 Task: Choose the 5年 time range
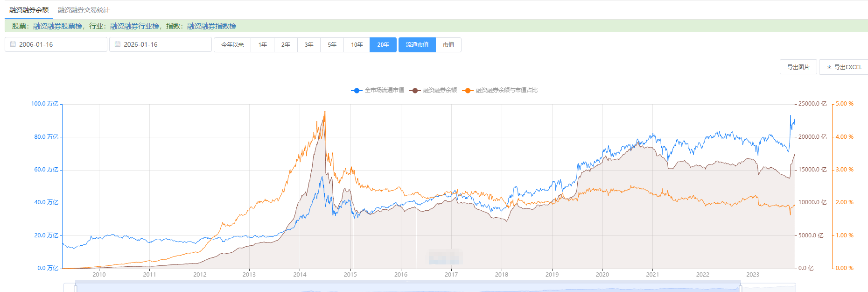pyautogui.click(x=332, y=45)
